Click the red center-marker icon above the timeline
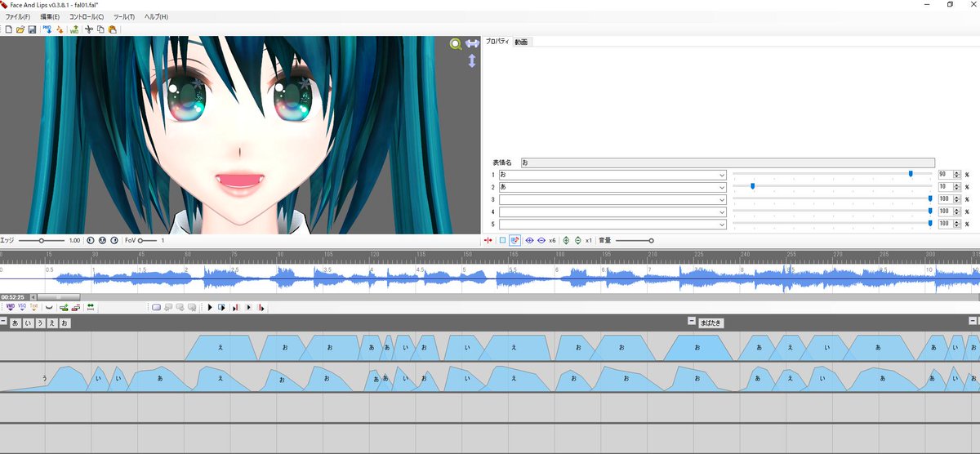The width and height of the screenshot is (980, 454). [488, 240]
